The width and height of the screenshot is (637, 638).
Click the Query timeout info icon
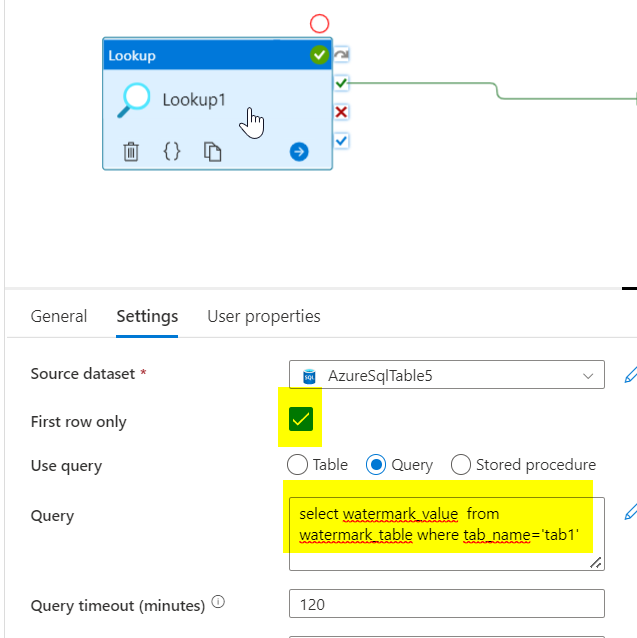coord(218,603)
